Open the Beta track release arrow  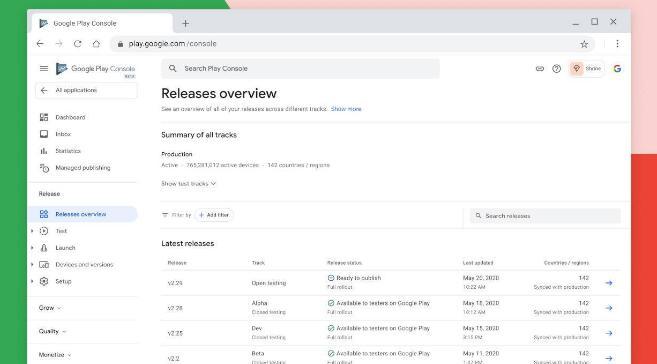click(609, 359)
